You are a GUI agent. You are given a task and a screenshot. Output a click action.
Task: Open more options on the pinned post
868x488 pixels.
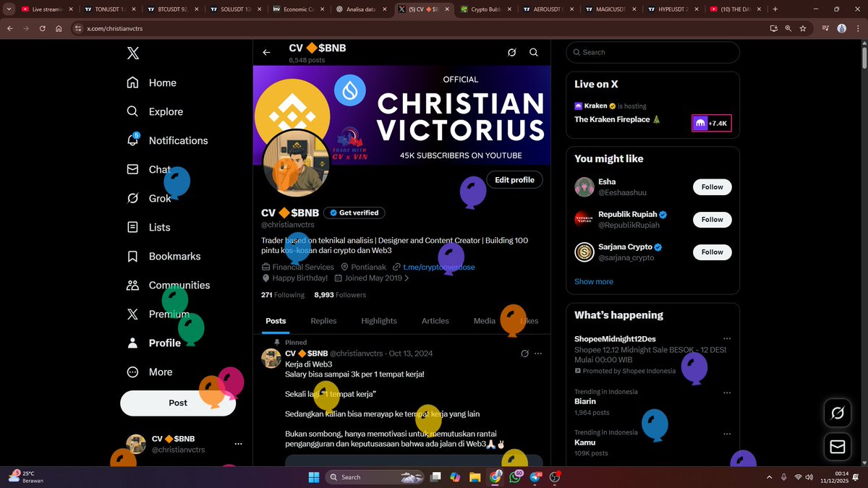coord(538,354)
